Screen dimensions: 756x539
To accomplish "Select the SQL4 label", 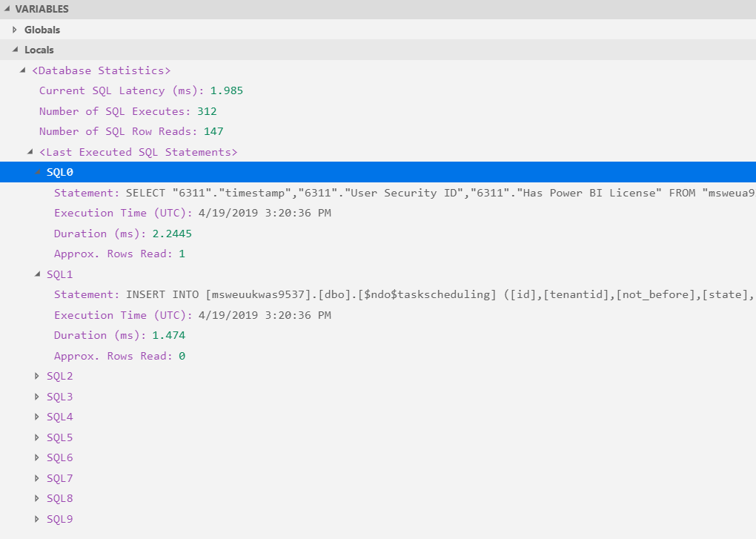I will 60,417.
